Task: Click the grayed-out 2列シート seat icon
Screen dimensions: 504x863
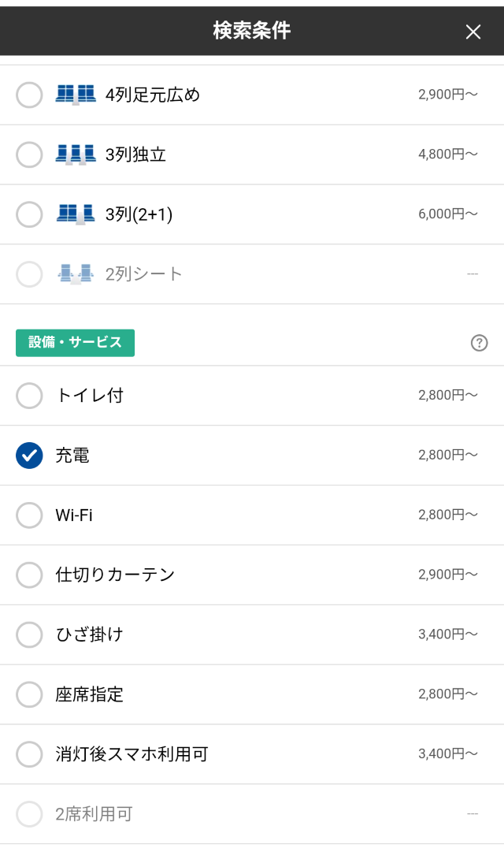Action: (75, 273)
